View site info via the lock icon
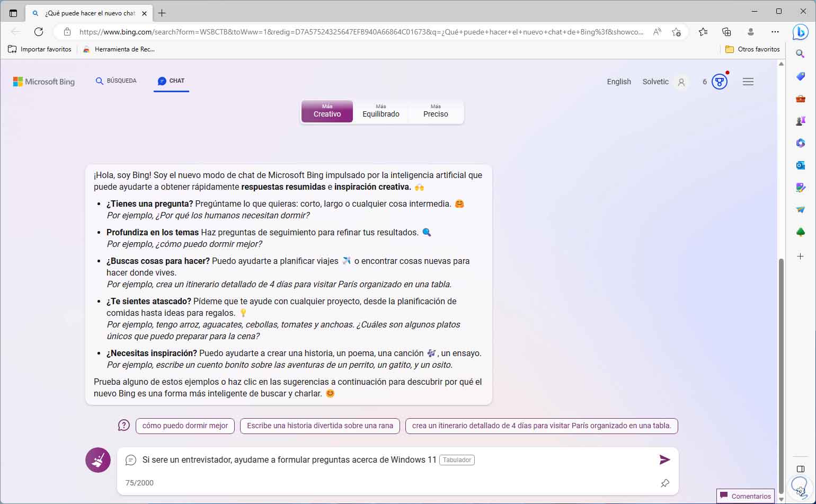Screen dimensions: 816x504 pos(67,32)
